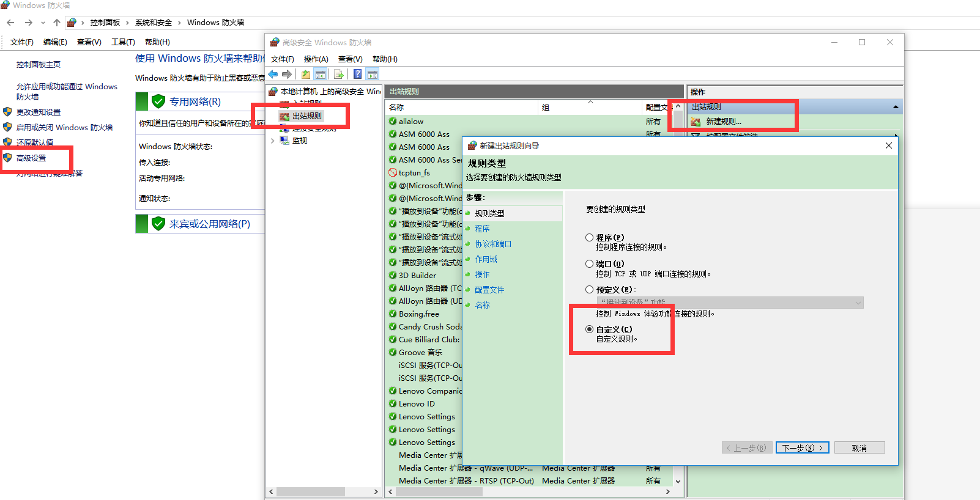The image size is (980, 500).
Task: Expand the 监视 tree node arrow
Action: [273, 141]
